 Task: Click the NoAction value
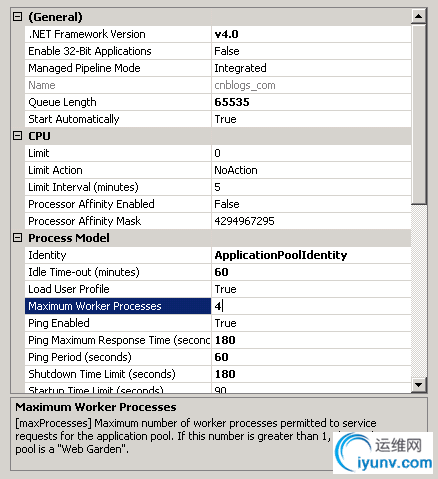click(311, 170)
